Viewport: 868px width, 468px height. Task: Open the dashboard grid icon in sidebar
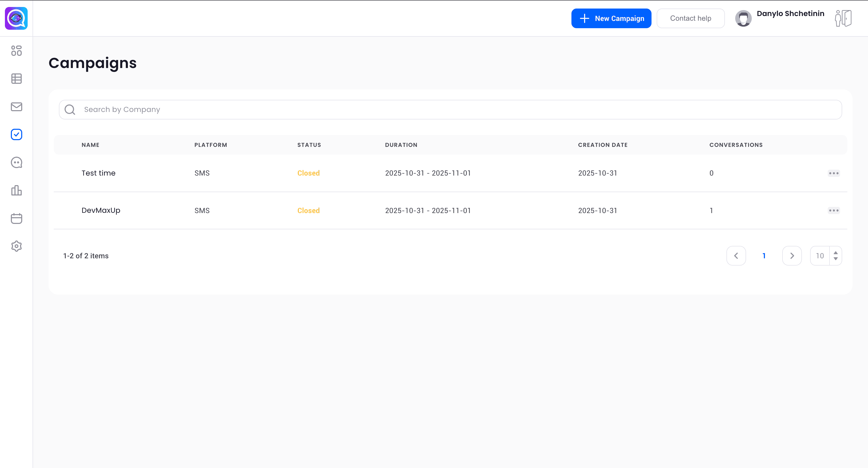pos(16,51)
